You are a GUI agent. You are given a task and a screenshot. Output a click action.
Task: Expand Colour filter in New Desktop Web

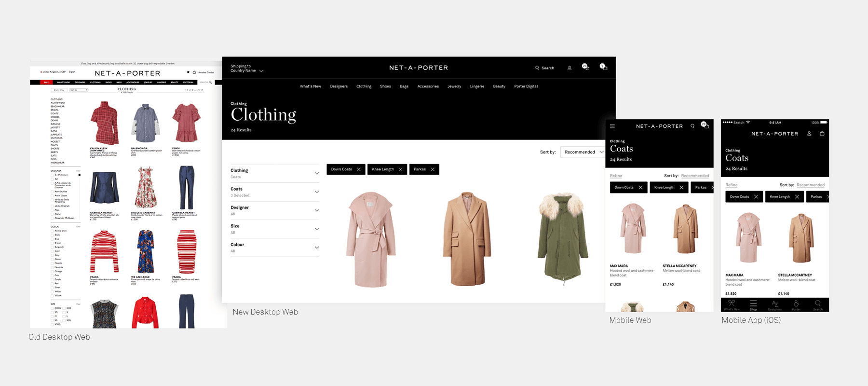[x=274, y=248]
